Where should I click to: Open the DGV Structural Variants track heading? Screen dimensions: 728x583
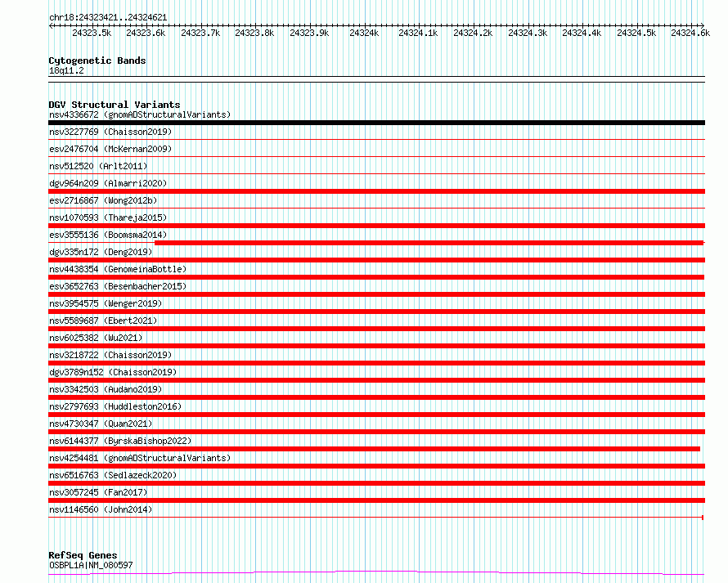coord(115,105)
